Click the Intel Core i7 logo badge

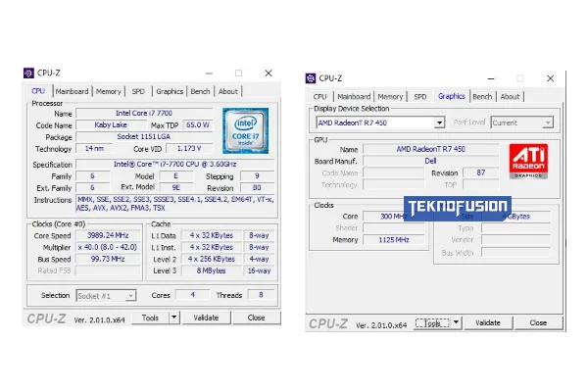245,130
